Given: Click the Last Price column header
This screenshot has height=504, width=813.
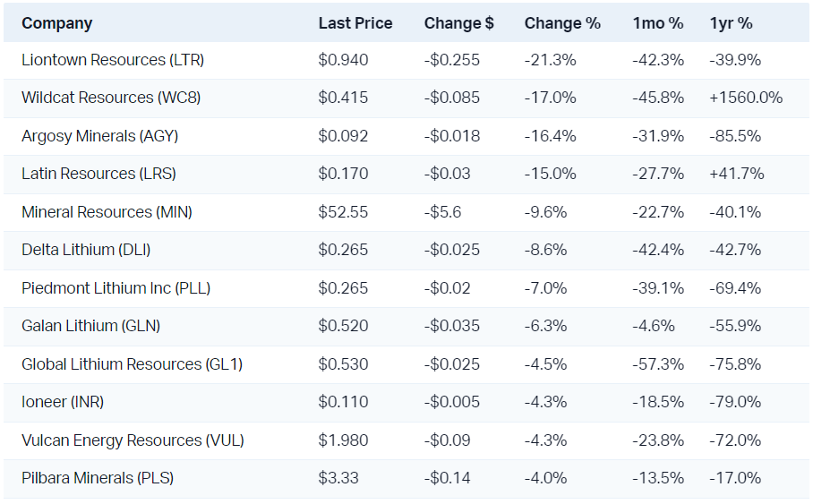Looking at the screenshot, I should pos(355,23).
